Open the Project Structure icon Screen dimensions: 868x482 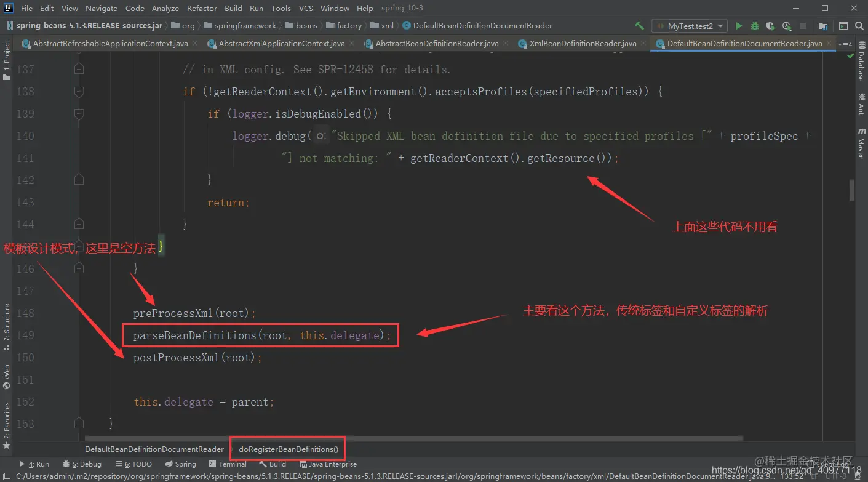point(823,26)
